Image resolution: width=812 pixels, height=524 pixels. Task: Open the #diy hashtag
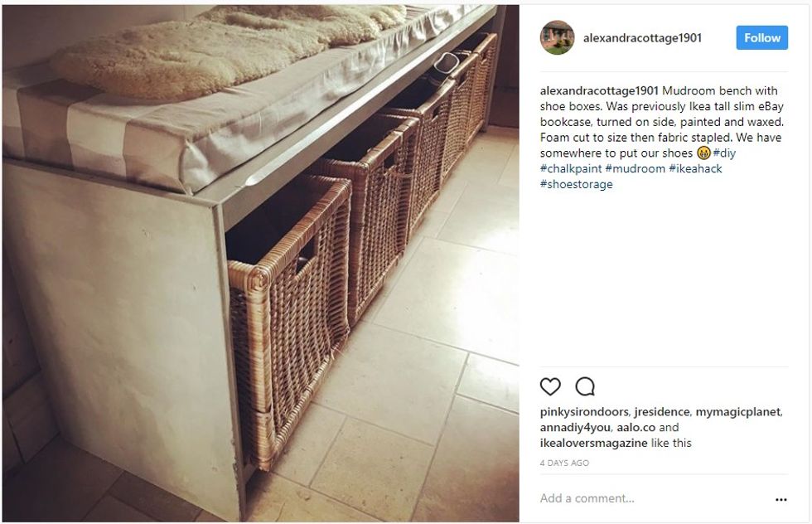coord(724,153)
